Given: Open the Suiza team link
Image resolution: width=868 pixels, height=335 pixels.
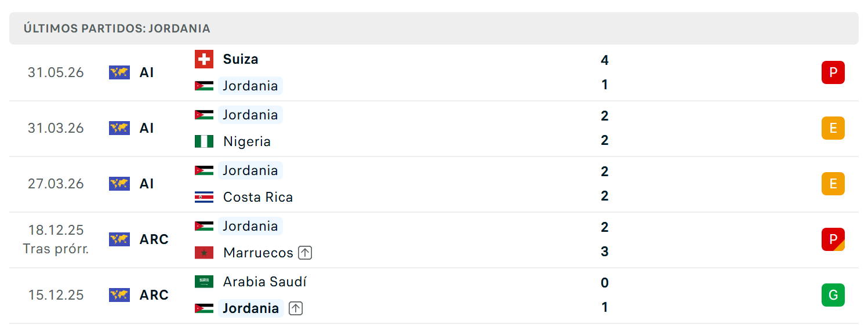Looking at the screenshot, I should pyautogui.click(x=241, y=59).
